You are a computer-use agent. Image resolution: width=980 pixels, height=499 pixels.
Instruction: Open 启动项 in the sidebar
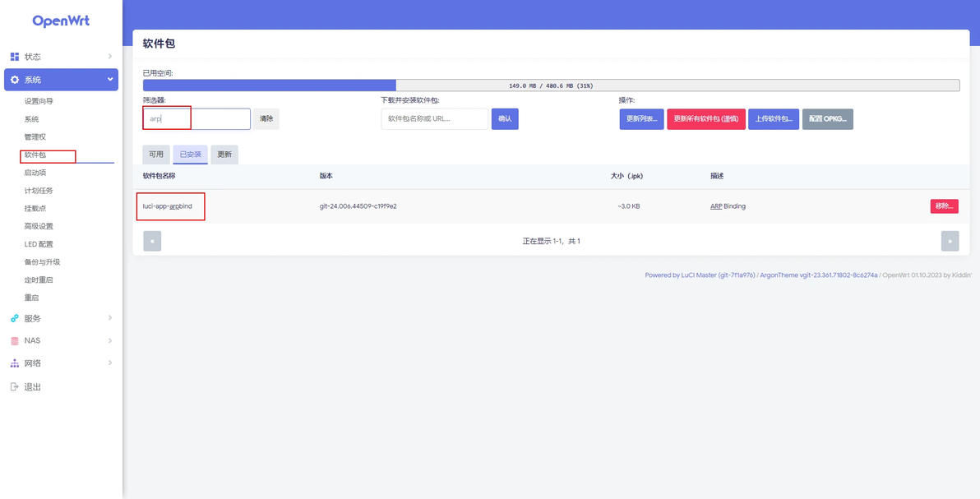pos(35,173)
